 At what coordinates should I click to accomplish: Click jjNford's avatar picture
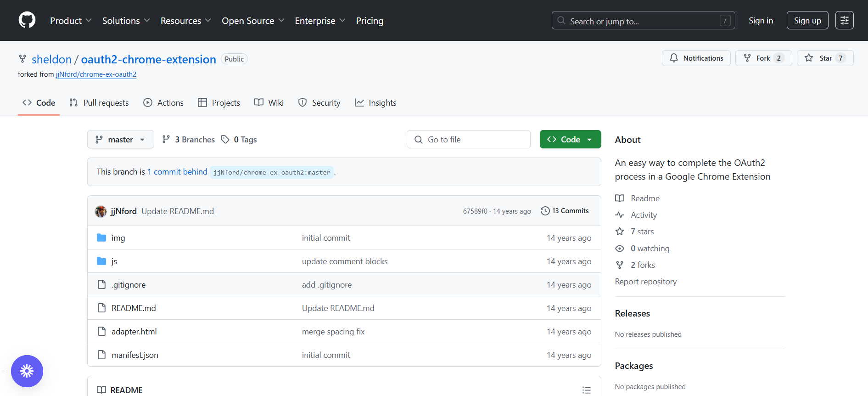pos(101,211)
